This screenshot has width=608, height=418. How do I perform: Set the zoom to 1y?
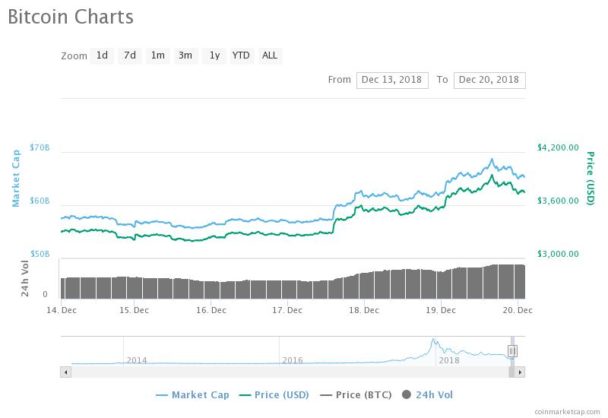point(214,55)
